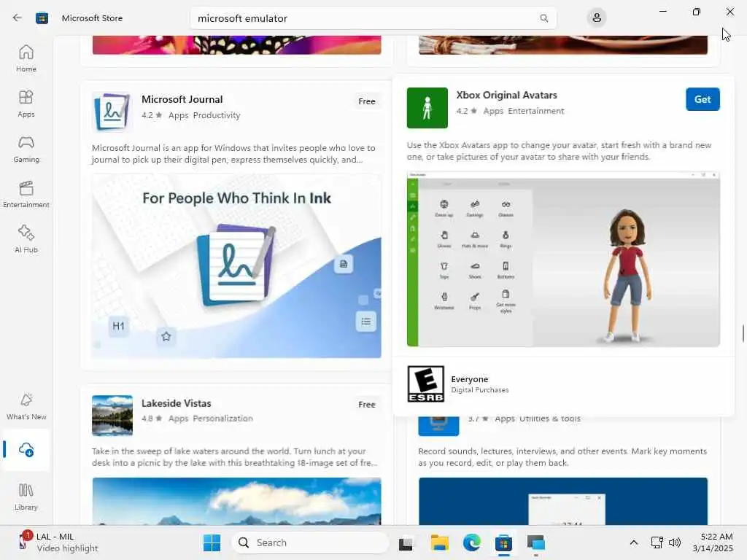The image size is (747, 560).
Task: Click the Microsoft Journal title
Action: pyautogui.click(x=182, y=99)
